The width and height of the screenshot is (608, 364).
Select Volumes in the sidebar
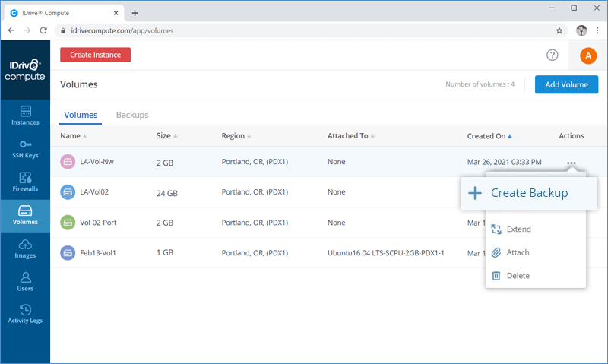tap(25, 216)
